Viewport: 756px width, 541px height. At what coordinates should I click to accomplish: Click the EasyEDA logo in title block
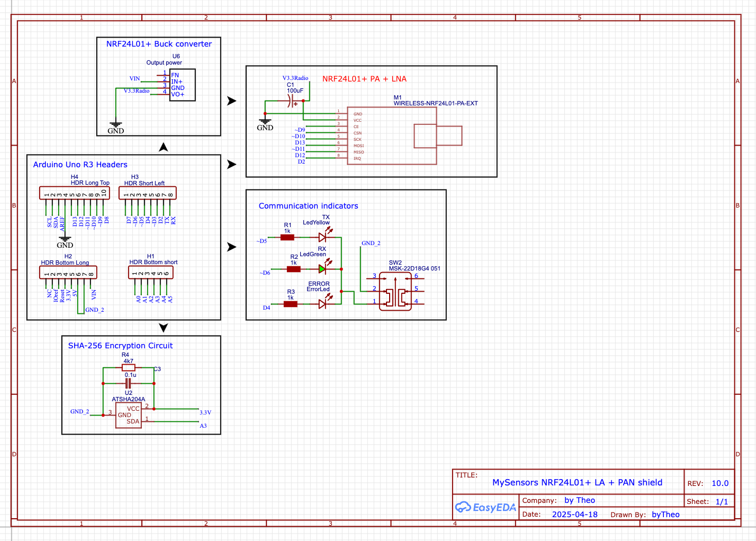485,507
